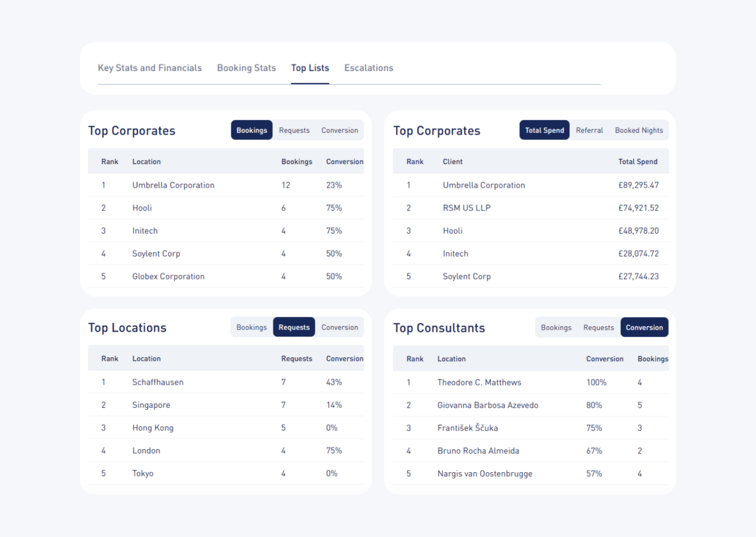The image size is (756, 537).
Task: Select Referral view for Top Corporates
Action: click(x=589, y=130)
